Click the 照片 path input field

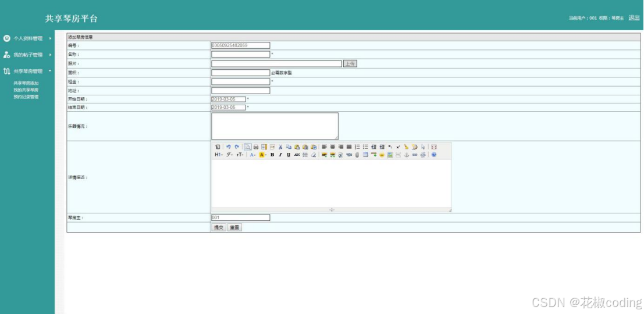click(x=277, y=63)
